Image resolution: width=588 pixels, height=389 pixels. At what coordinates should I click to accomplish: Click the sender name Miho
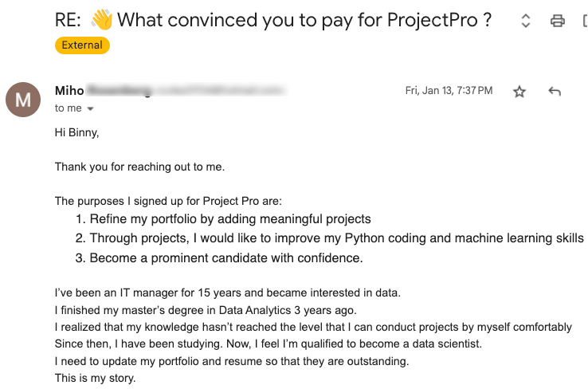coord(69,91)
